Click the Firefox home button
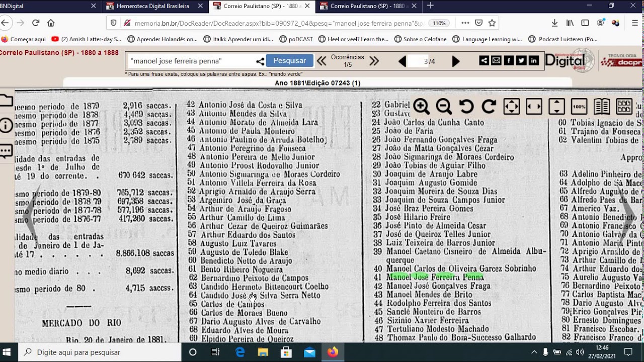Image resolution: width=644 pixels, height=362 pixels. tap(51, 23)
